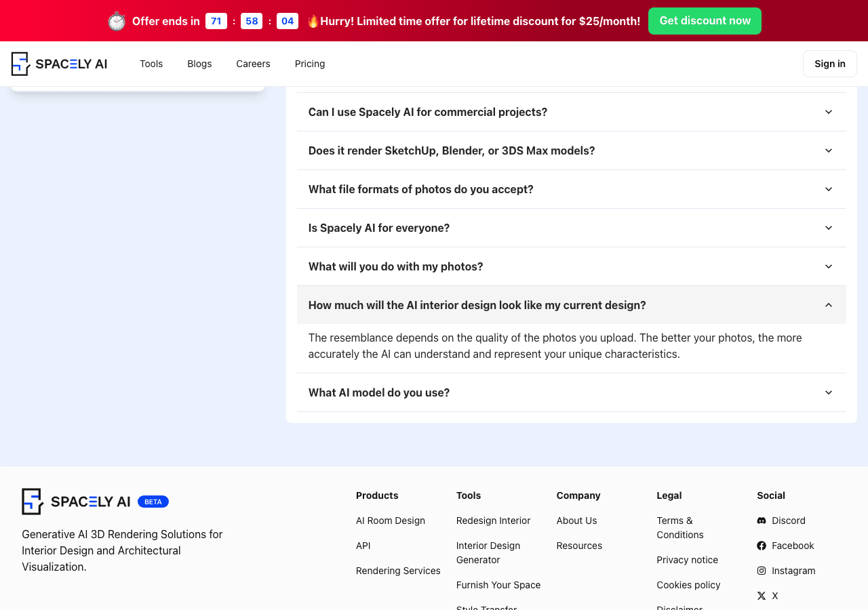Image resolution: width=868 pixels, height=610 pixels.
Task: Open the Tools menu in navbar
Action: coord(151,64)
